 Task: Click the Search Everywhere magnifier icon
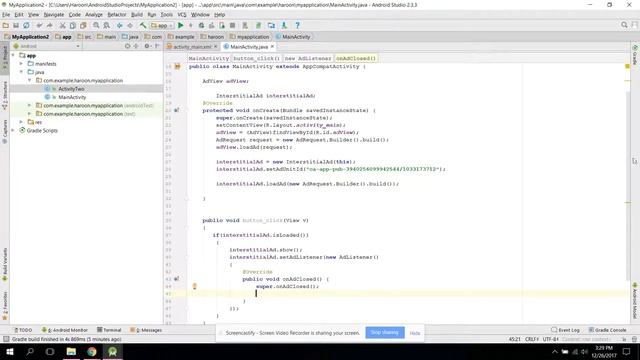pyautogui.click(x=624, y=25)
